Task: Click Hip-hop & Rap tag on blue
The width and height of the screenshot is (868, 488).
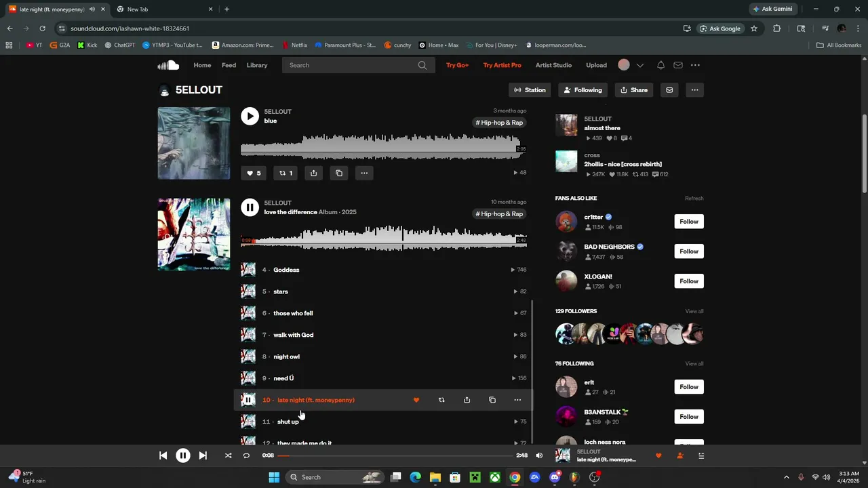Action: coord(500,123)
